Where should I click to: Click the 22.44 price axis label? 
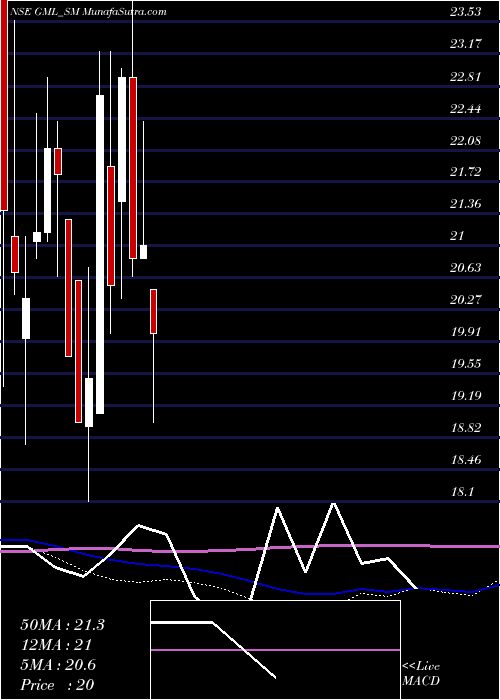(x=466, y=108)
